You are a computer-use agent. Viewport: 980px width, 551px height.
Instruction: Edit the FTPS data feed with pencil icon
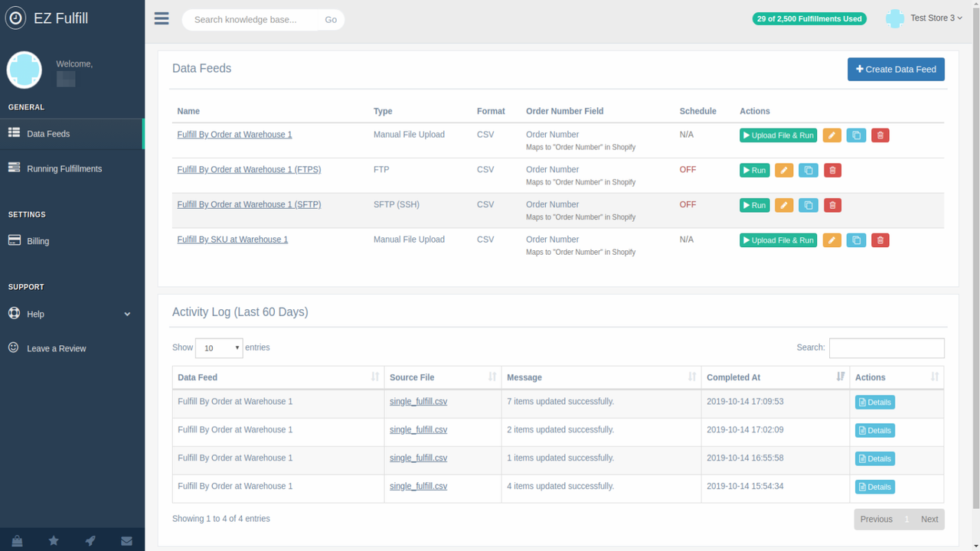783,170
